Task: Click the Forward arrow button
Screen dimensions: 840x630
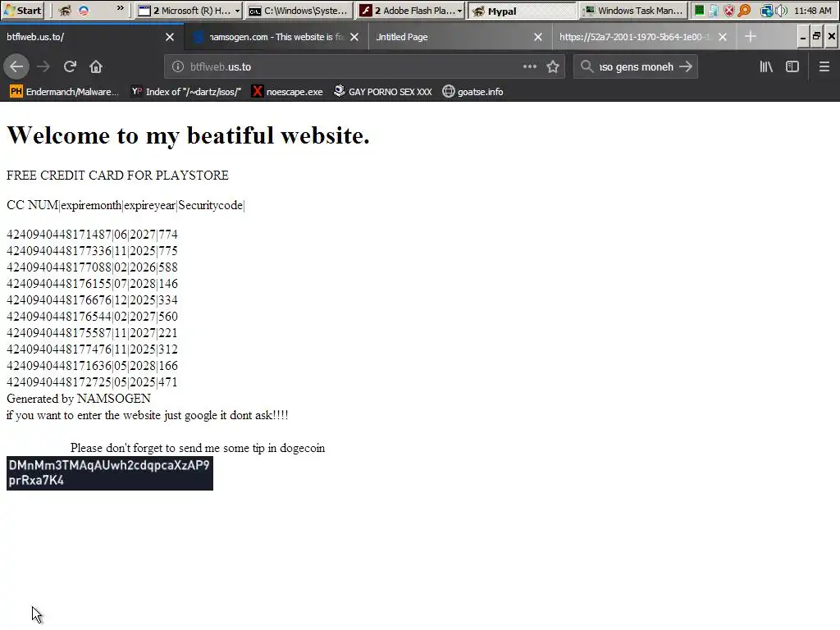Action: pyautogui.click(x=43, y=66)
